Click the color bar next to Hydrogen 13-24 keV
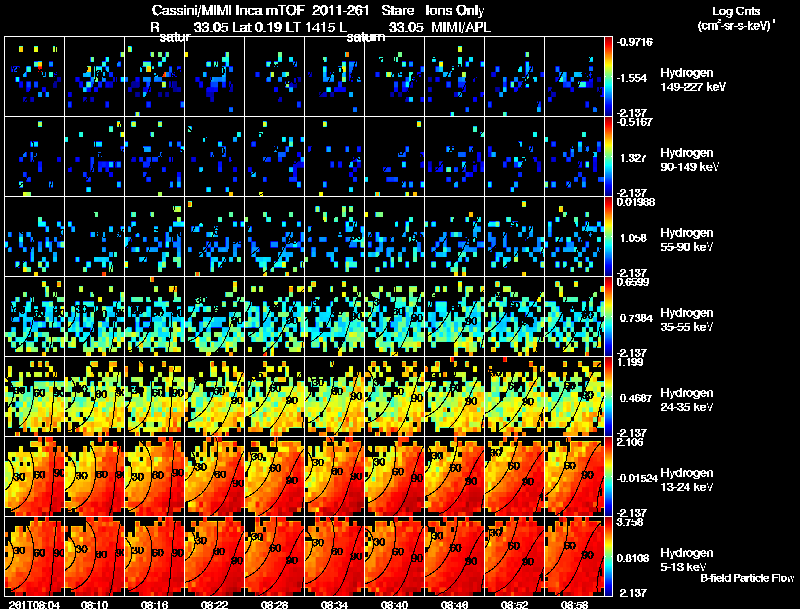The image size is (800, 609). 610,476
